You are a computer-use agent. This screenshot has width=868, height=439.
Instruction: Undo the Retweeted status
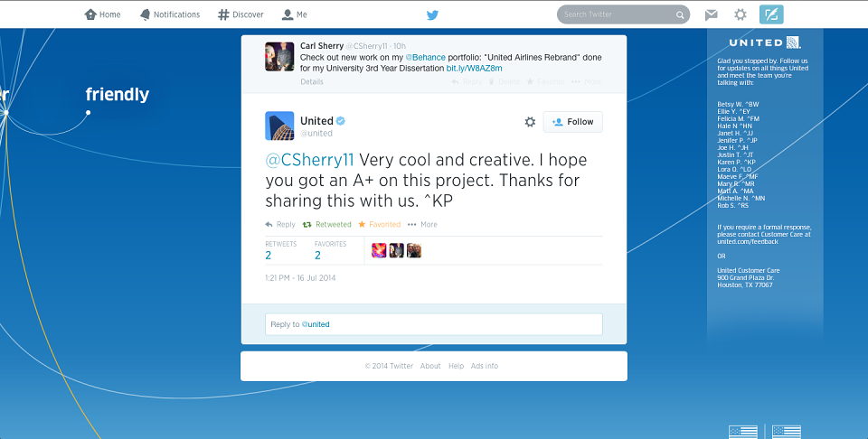click(x=326, y=225)
